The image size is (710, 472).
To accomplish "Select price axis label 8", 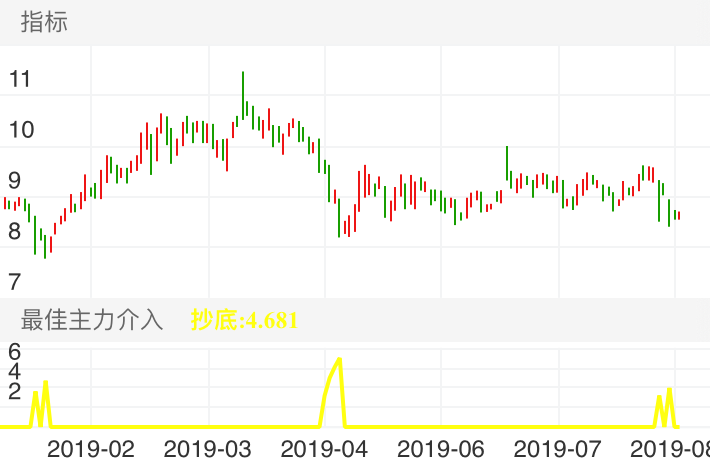I will click(14, 231).
